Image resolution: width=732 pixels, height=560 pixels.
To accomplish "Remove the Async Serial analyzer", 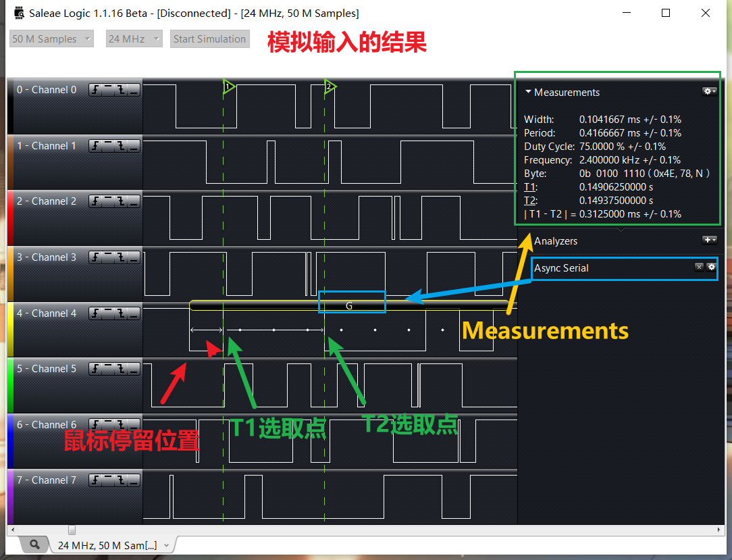I will tap(699, 267).
